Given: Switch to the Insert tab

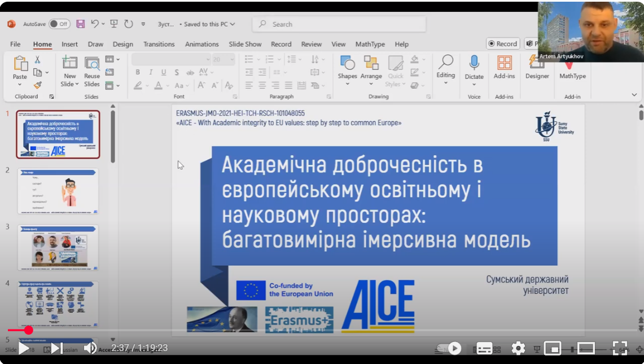Looking at the screenshot, I should [69, 44].
